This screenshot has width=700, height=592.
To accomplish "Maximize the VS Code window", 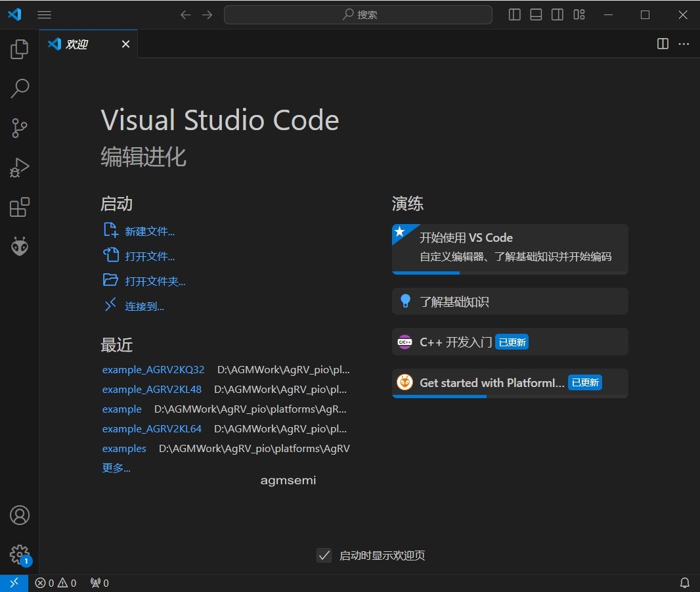I will click(x=645, y=14).
